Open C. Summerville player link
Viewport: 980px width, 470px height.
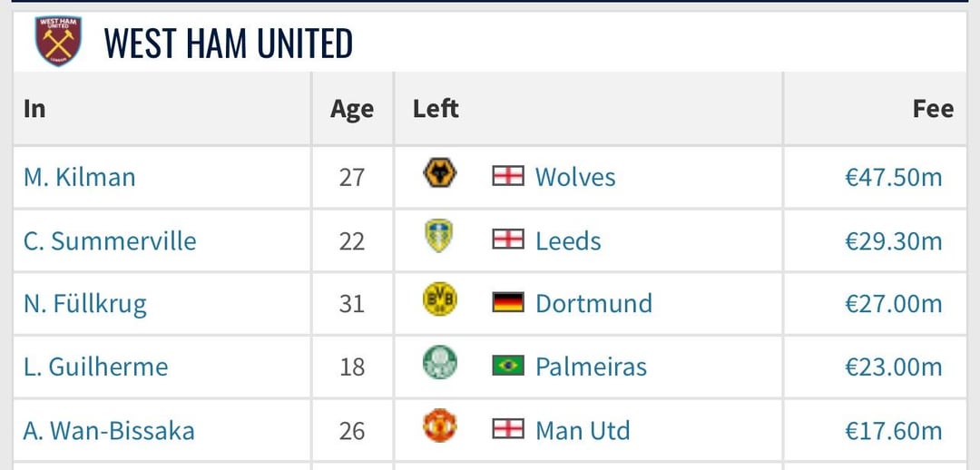click(110, 240)
